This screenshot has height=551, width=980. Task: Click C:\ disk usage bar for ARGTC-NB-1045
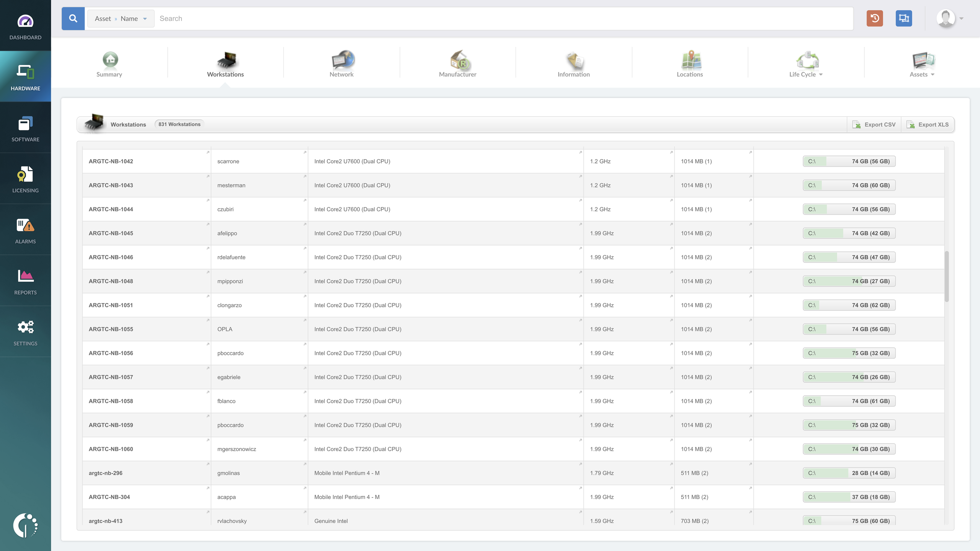click(x=849, y=233)
